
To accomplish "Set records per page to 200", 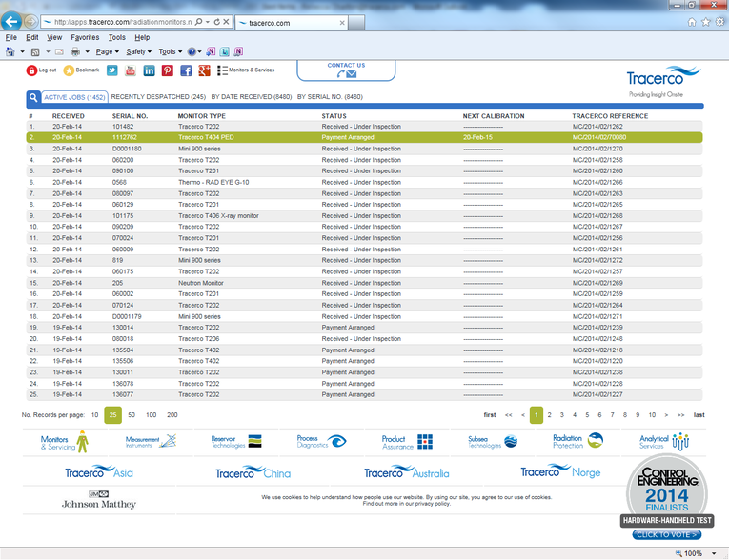I will (172, 415).
